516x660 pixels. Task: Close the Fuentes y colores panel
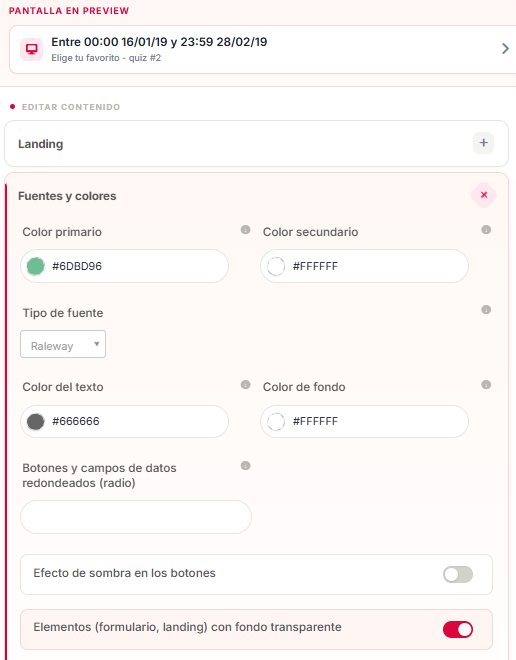point(484,195)
